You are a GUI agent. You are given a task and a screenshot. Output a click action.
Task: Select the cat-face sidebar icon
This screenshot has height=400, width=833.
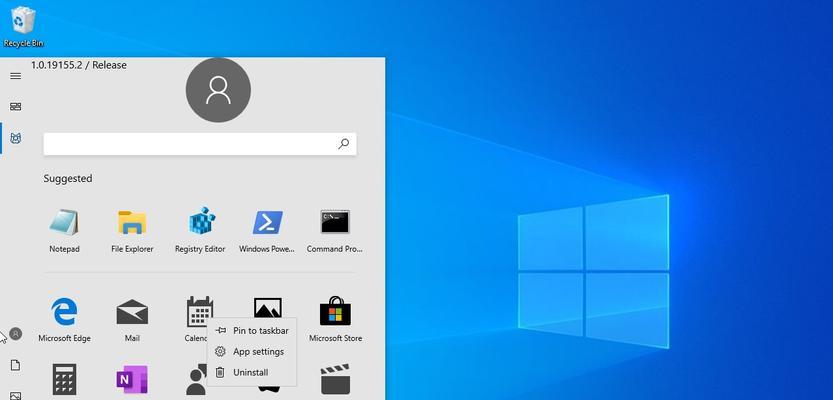pos(16,139)
